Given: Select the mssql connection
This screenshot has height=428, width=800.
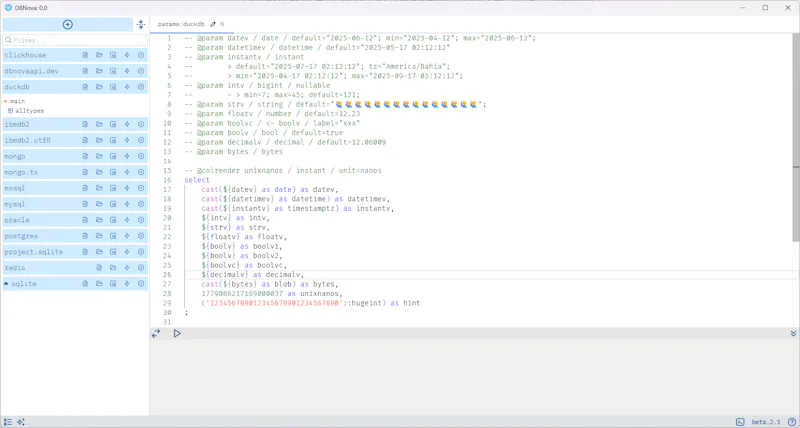Looking at the screenshot, I should [15, 188].
